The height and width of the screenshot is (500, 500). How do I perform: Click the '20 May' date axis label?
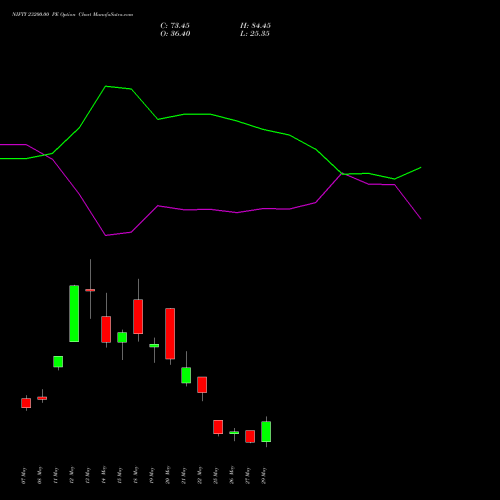pyautogui.click(x=168, y=476)
